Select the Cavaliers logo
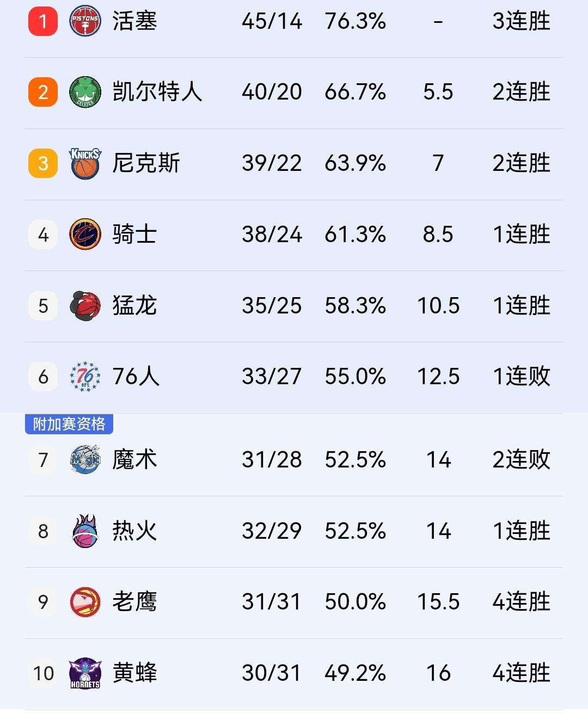 point(84,234)
